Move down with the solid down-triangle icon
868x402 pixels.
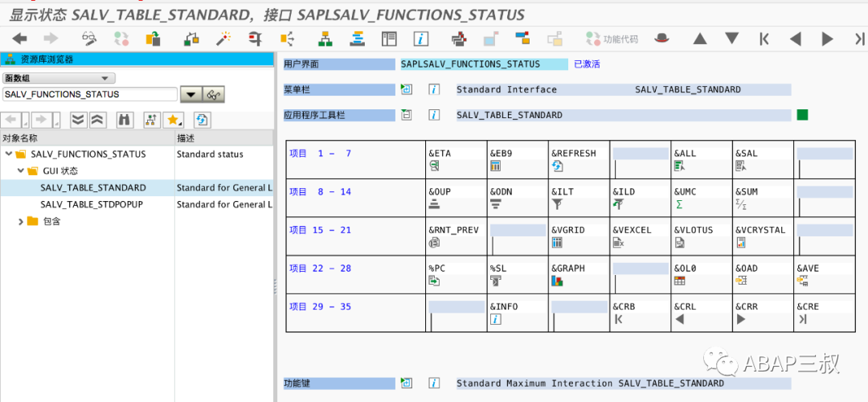pos(732,39)
